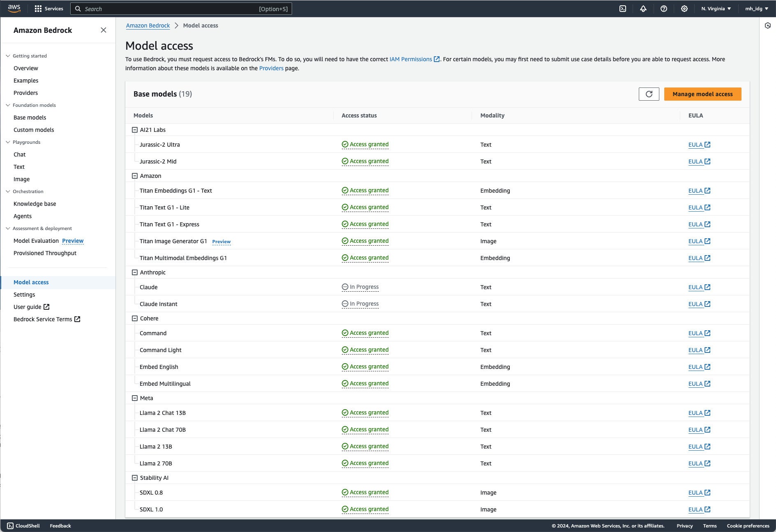Click external link icon next to IAM Permissions
The image size is (776, 532).
pos(437,59)
